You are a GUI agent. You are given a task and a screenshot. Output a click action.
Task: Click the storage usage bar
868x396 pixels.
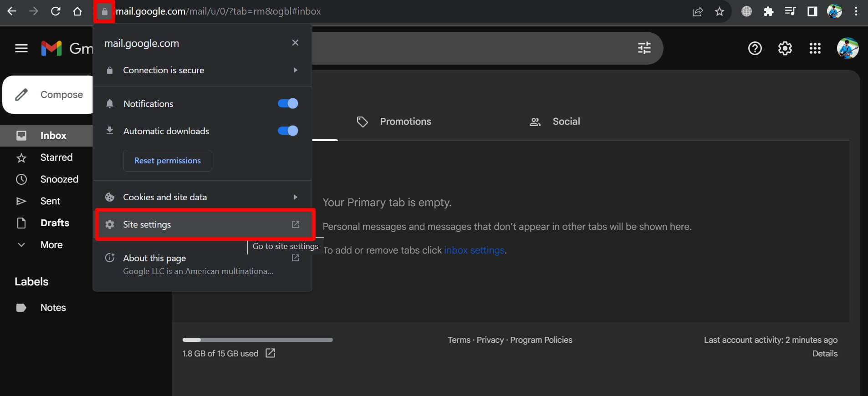(x=258, y=340)
